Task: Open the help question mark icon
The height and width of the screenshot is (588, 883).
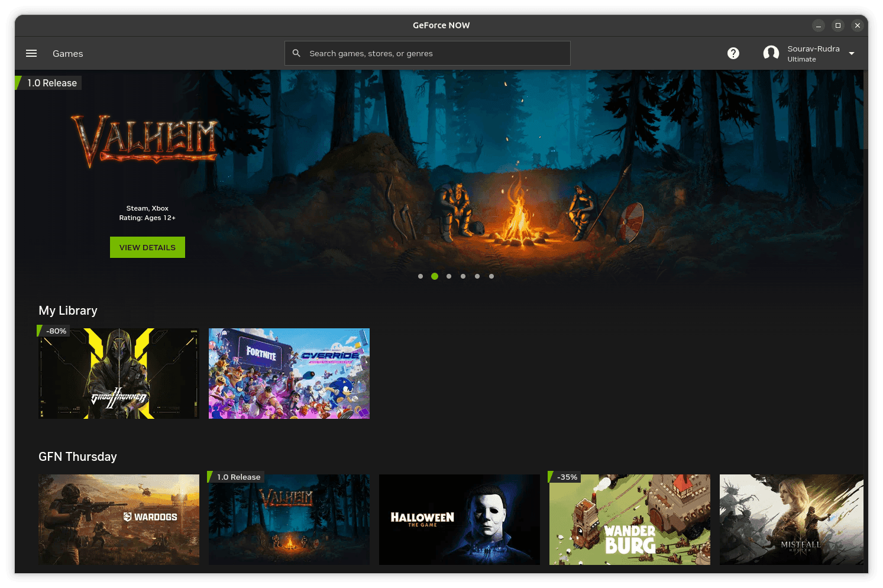Action: point(733,53)
